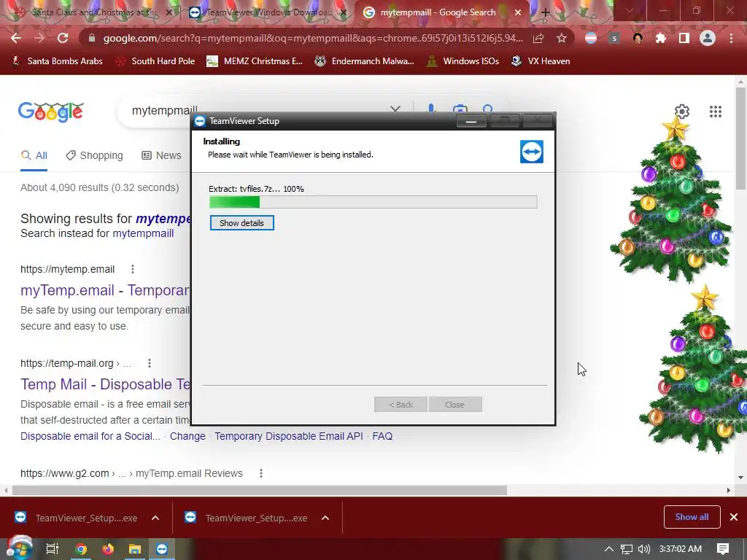Viewport: 747px width, 560px height.
Task: Open a new Chrome tab
Action: 546,13
